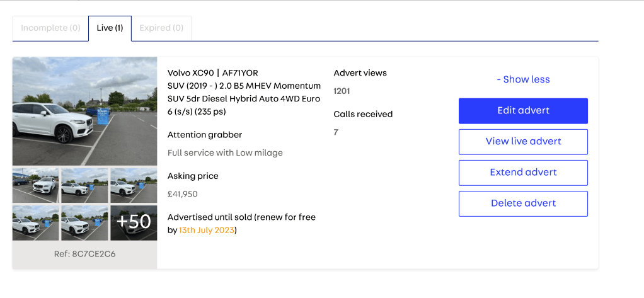Click the Ref: 8C7CE2C6 reference text
This screenshot has width=644, height=298.
point(84,254)
